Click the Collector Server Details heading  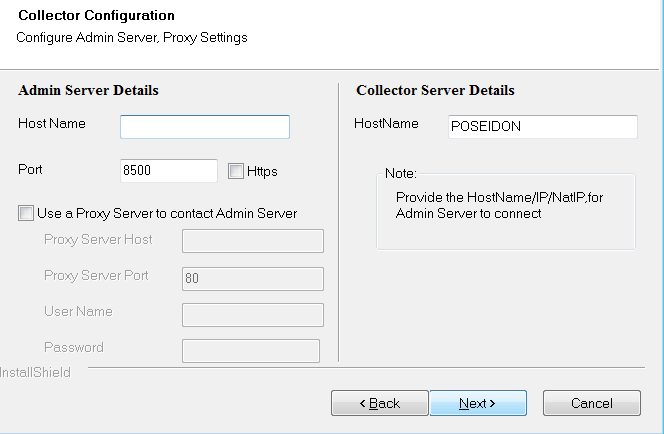pyautogui.click(x=435, y=90)
